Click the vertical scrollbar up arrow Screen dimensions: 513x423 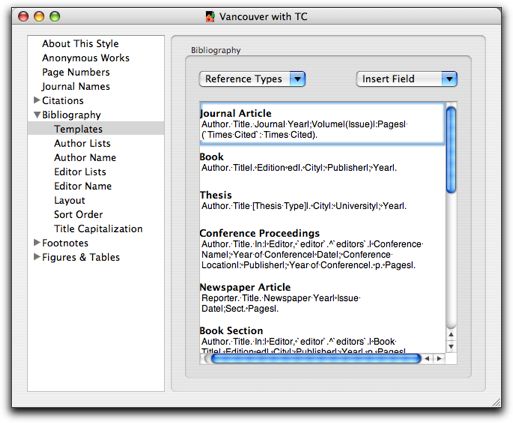point(451,335)
